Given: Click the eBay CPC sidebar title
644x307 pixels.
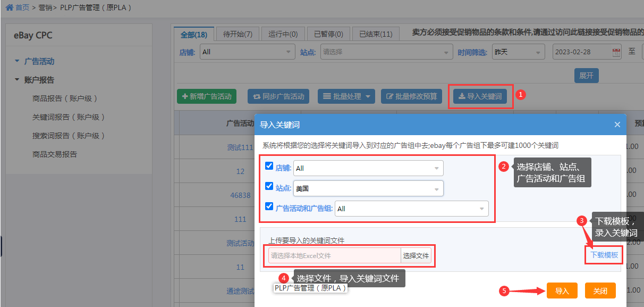Looking at the screenshot, I should 33,36.
